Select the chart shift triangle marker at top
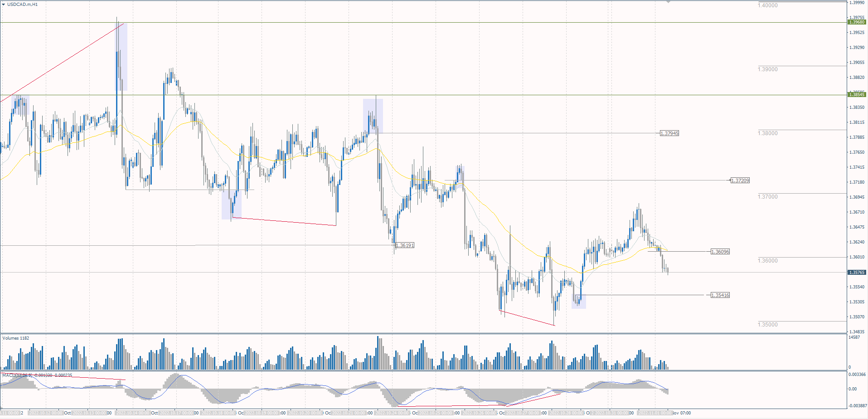The height and width of the screenshot is (419, 868). 668,2
